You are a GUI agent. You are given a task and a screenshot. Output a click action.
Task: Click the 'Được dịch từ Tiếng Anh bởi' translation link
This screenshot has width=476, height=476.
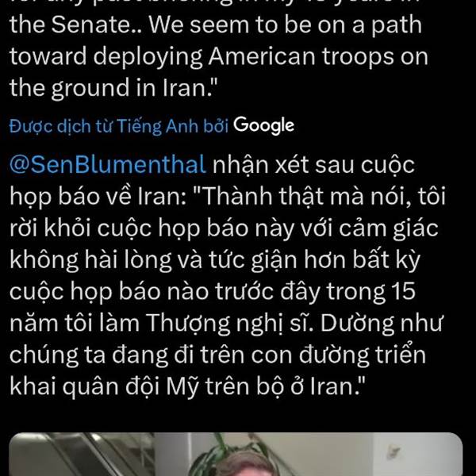coord(119,126)
